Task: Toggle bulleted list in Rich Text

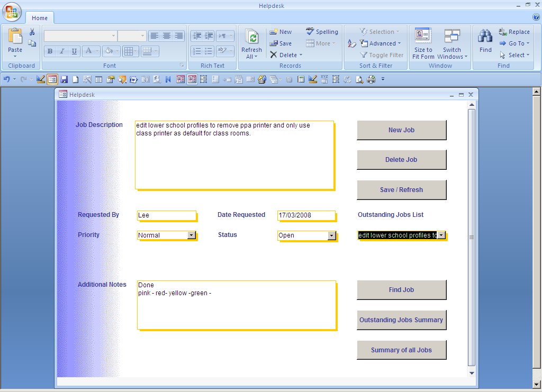Action: pyautogui.click(x=209, y=51)
